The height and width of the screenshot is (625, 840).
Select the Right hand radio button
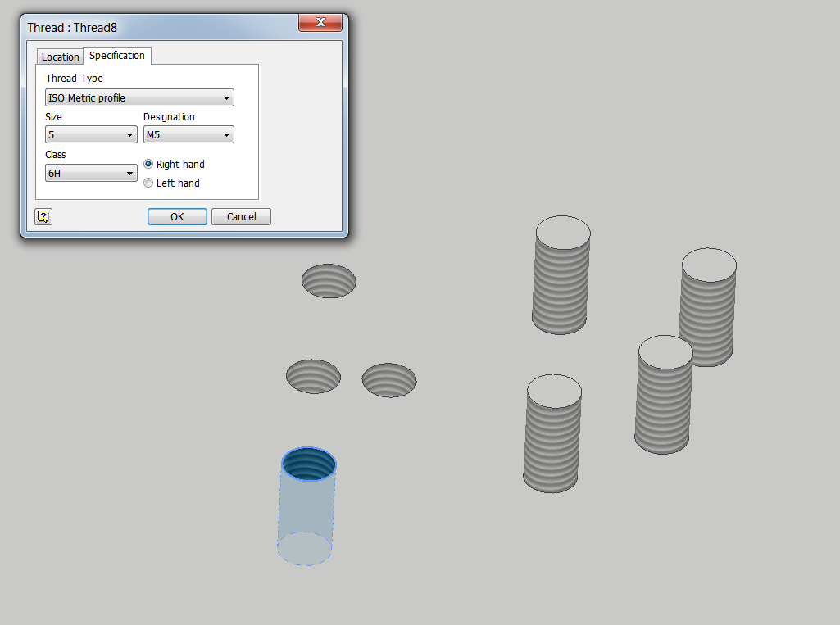click(148, 164)
